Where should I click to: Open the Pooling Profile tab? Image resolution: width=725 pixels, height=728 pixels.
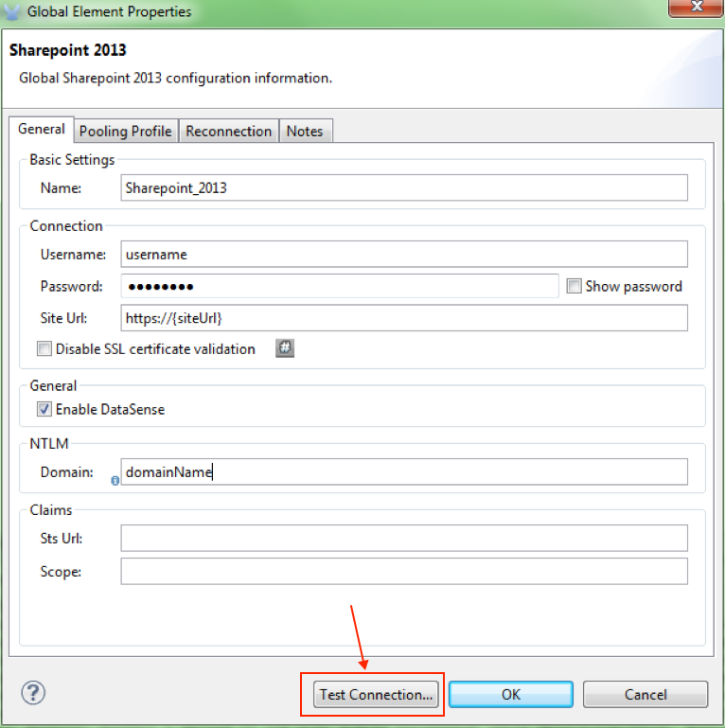pos(126,131)
